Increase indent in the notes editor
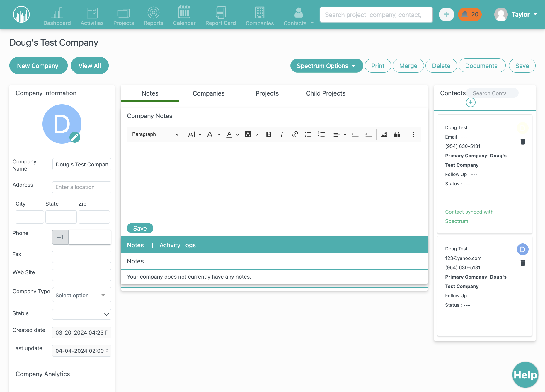Screen dimensions: 545x392 tap(355, 134)
